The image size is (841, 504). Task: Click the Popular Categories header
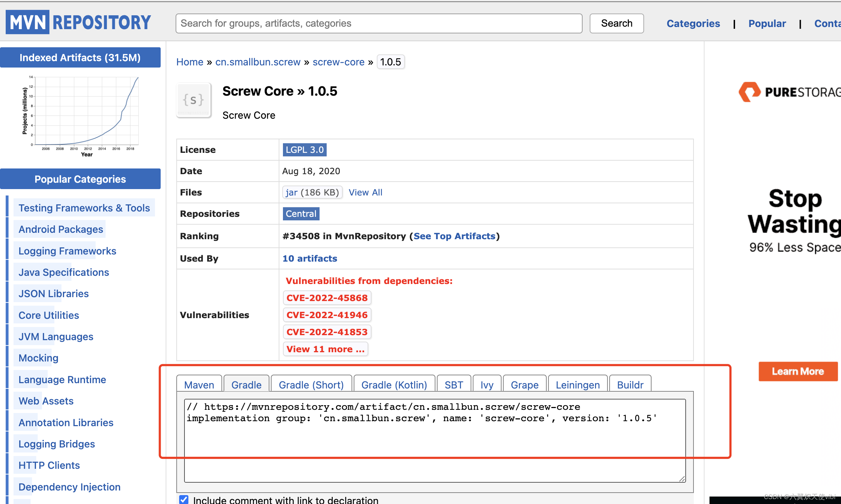point(80,179)
